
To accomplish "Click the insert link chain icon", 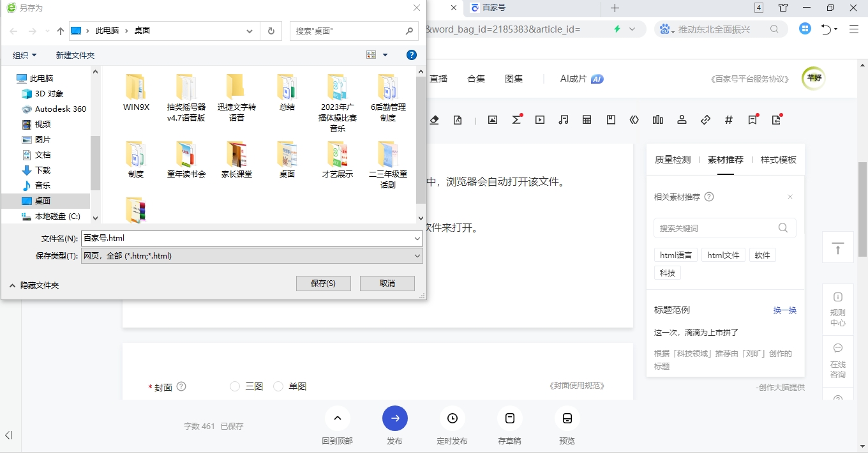I will tap(705, 119).
